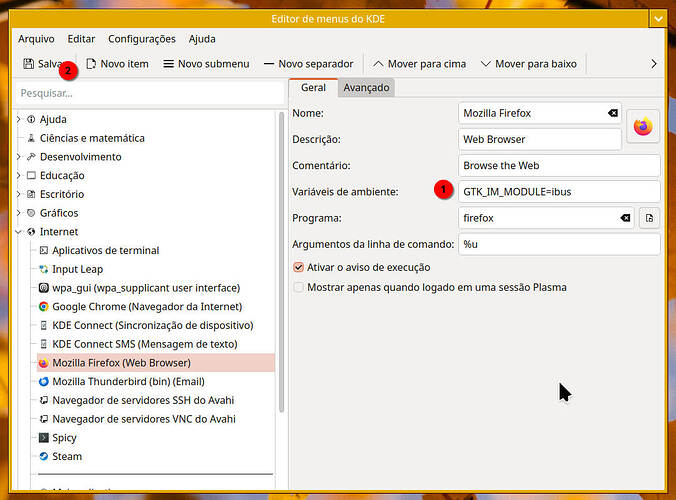Focus the Pesquisar search field

(149, 93)
